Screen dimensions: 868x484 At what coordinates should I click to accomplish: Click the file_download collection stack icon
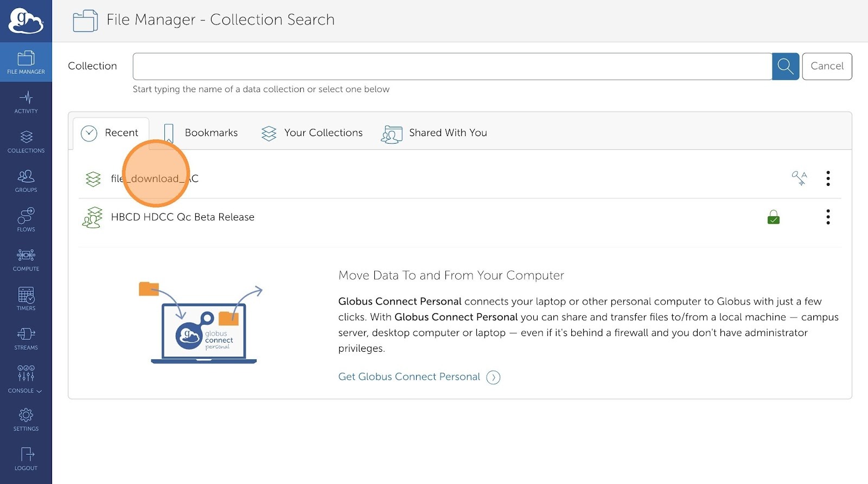click(x=93, y=179)
